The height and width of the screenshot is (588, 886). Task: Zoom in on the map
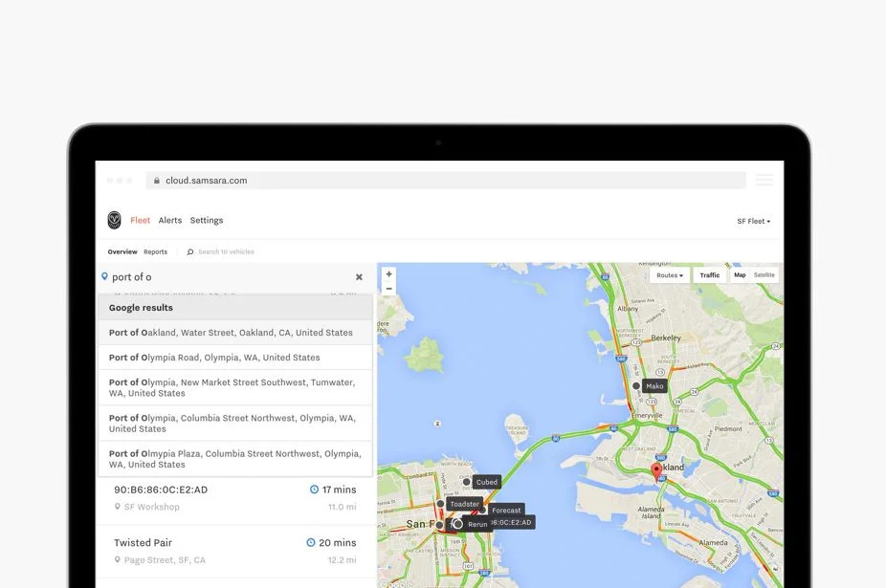tap(388, 274)
